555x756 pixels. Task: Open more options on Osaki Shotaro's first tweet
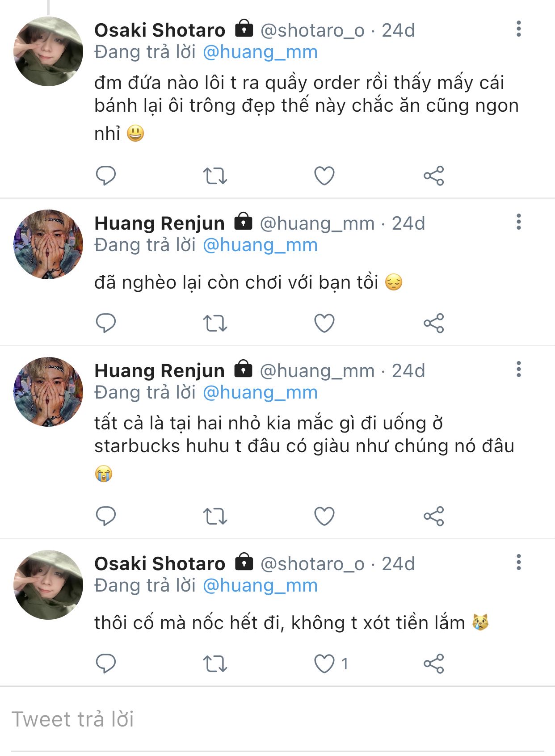[x=518, y=29]
